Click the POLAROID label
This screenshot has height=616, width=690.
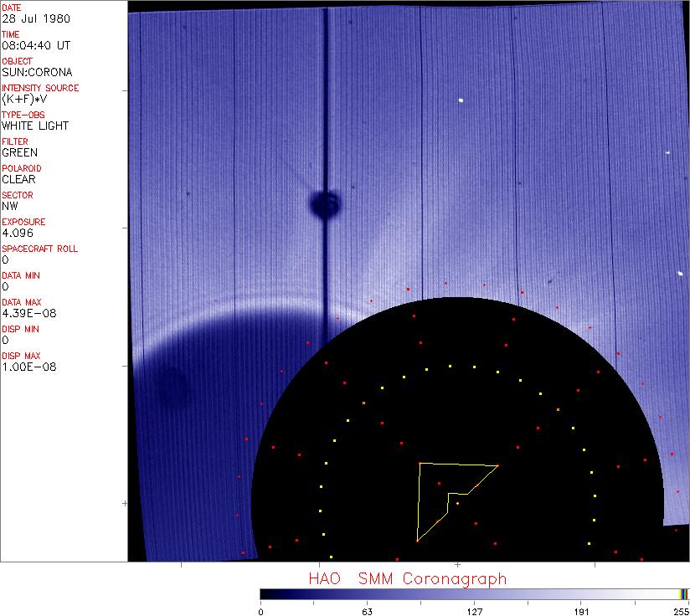tap(22, 168)
